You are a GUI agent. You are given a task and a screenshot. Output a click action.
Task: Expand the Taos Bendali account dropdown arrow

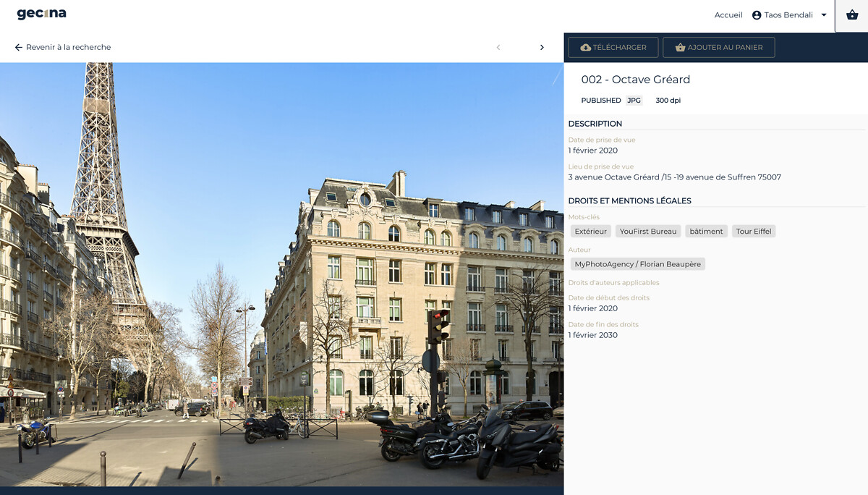pyautogui.click(x=824, y=15)
